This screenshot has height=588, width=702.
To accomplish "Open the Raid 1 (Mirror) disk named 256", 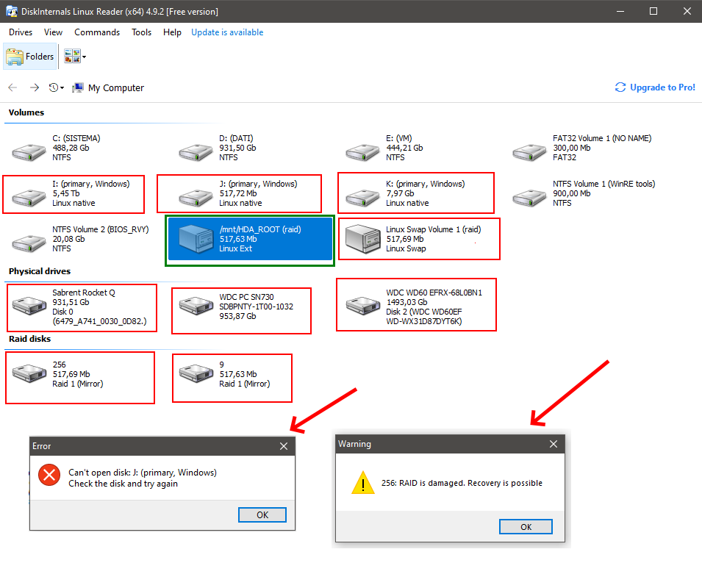I will click(29, 375).
